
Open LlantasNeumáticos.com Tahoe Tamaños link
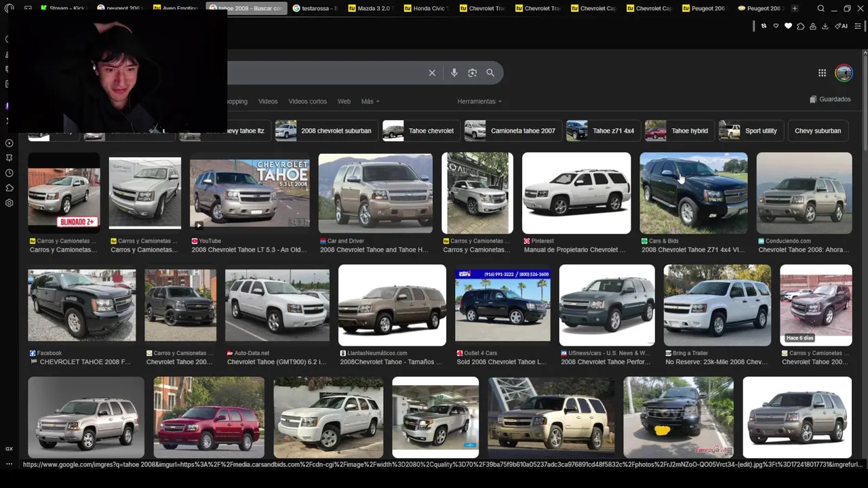[x=391, y=362]
